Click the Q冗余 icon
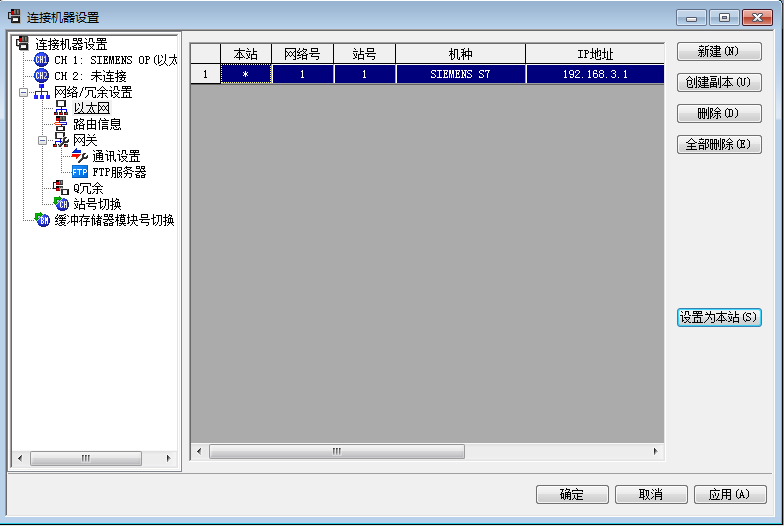 [x=61, y=188]
